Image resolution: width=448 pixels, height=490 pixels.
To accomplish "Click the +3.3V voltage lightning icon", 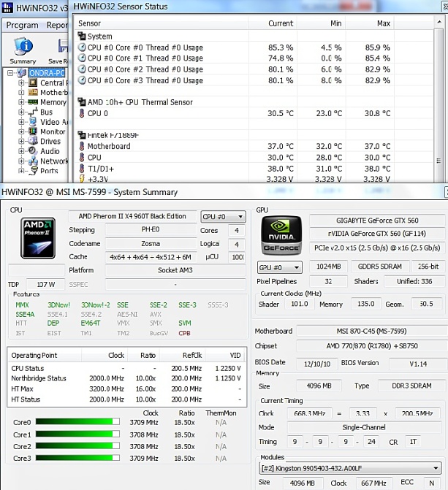I will (82, 179).
